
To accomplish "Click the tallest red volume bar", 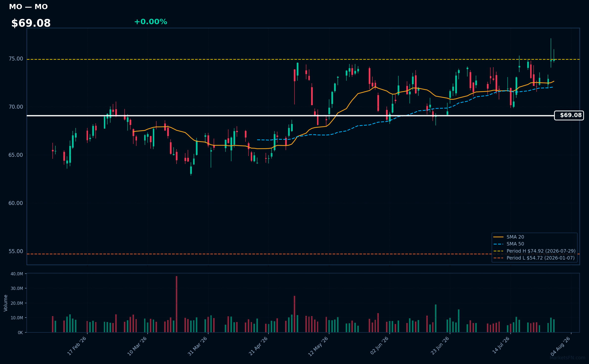I will pyautogui.click(x=177, y=304).
